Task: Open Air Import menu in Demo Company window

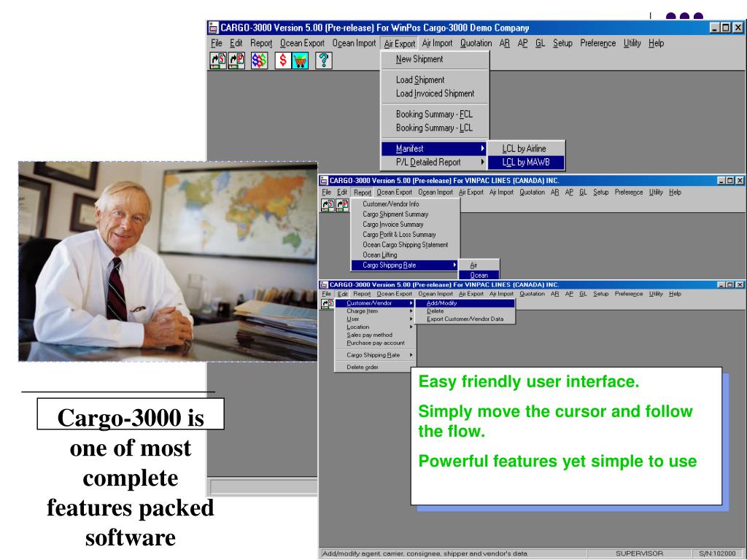Action: click(437, 43)
